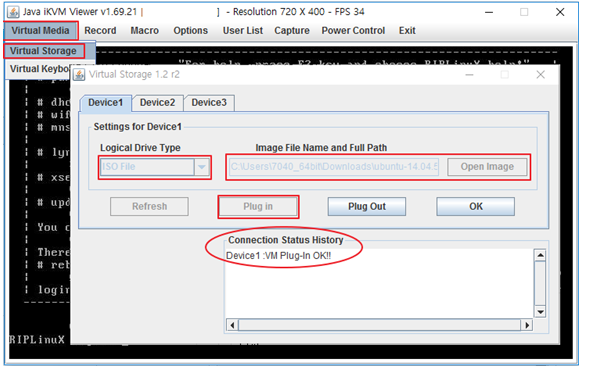
Task: Minimize the Virtual Storage dialog
Action: [469, 75]
